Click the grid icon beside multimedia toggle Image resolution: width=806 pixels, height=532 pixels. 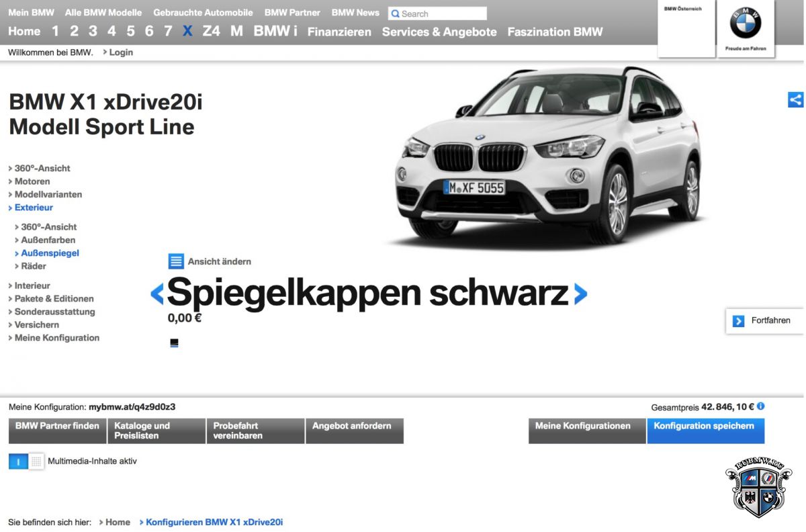coord(36,461)
